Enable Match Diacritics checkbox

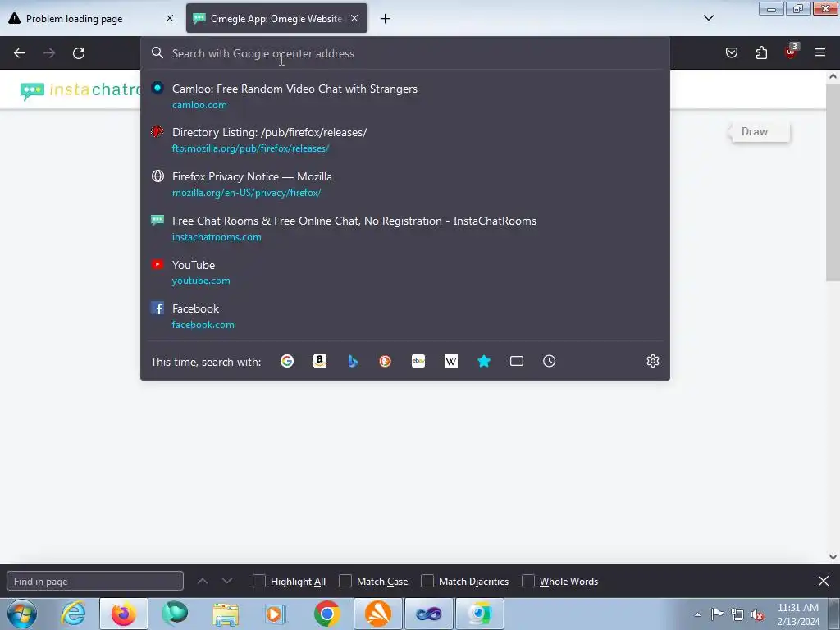tap(427, 581)
